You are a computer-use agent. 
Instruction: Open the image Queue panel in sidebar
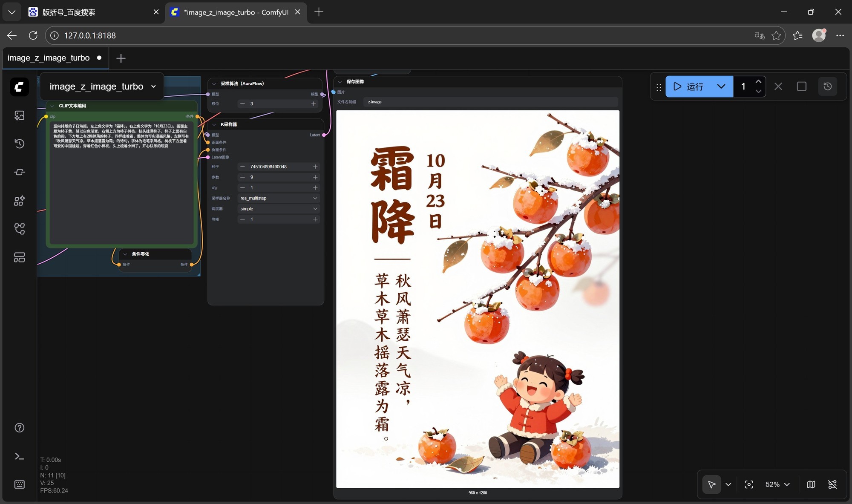pos(19,115)
